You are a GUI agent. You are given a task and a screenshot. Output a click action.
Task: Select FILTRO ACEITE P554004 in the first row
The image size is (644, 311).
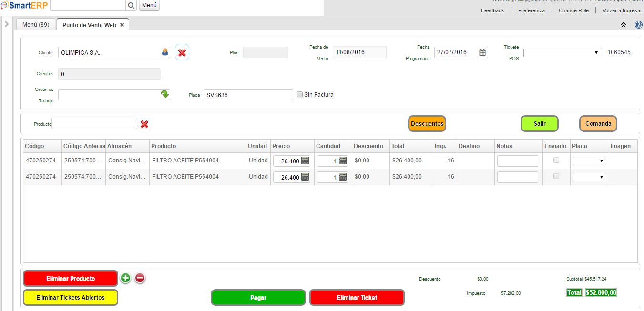point(185,161)
